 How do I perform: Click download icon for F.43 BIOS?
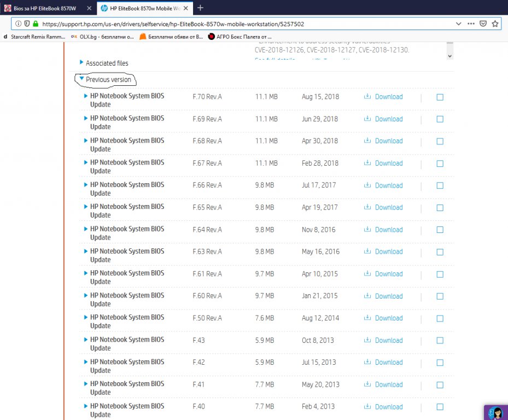367,340
